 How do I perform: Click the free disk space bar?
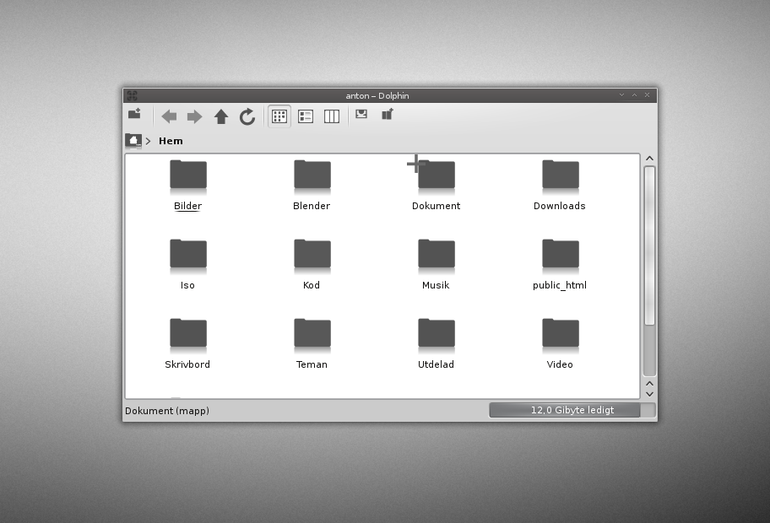(x=572, y=410)
